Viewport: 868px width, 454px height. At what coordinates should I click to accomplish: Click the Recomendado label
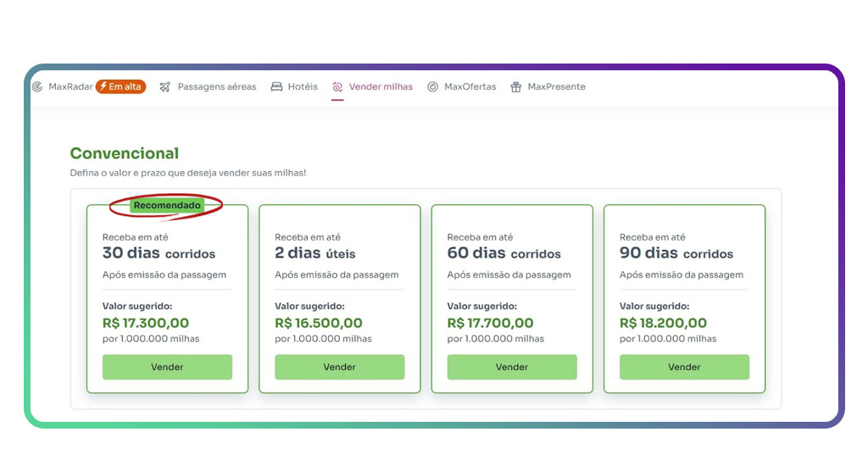(167, 206)
